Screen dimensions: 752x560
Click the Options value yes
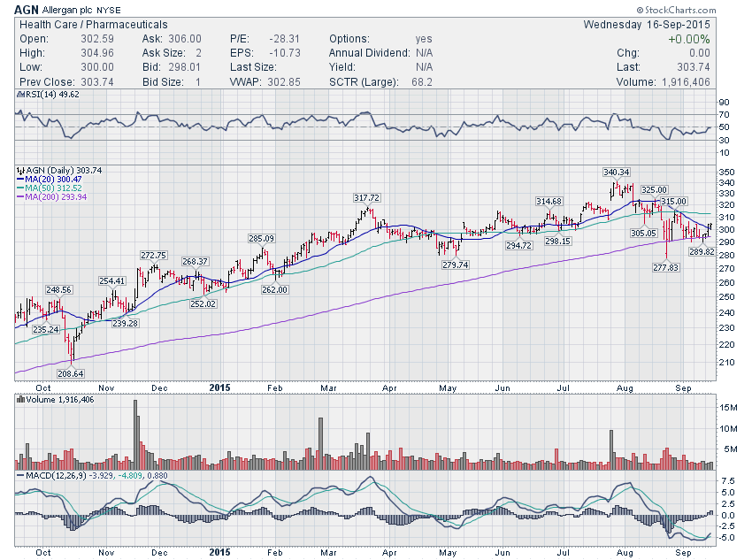pyautogui.click(x=424, y=39)
